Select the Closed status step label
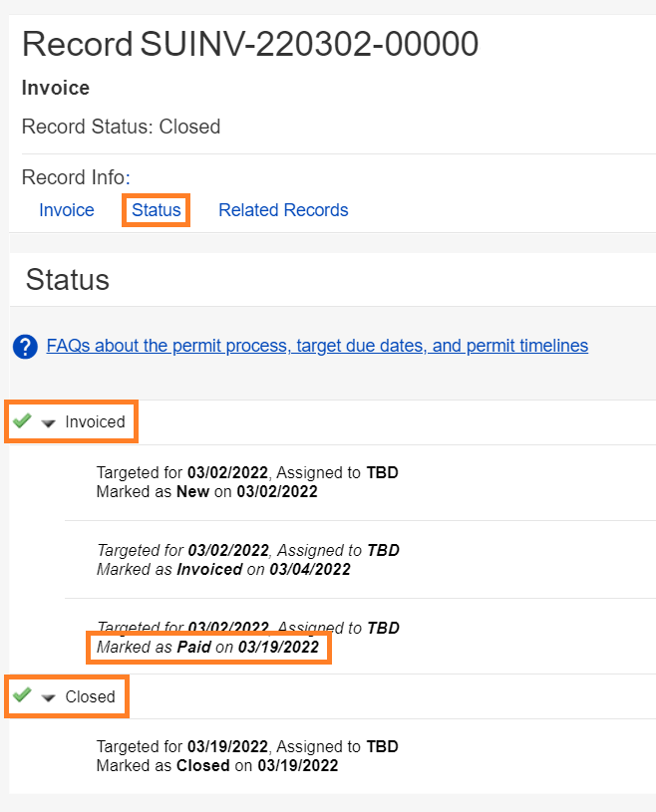This screenshot has width=656, height=812. [90, 696]
